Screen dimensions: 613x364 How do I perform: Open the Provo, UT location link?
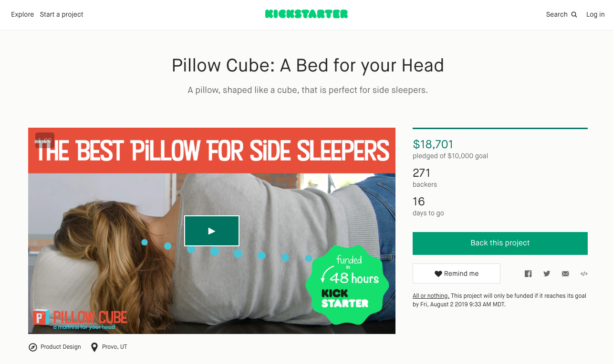[114, 347]
